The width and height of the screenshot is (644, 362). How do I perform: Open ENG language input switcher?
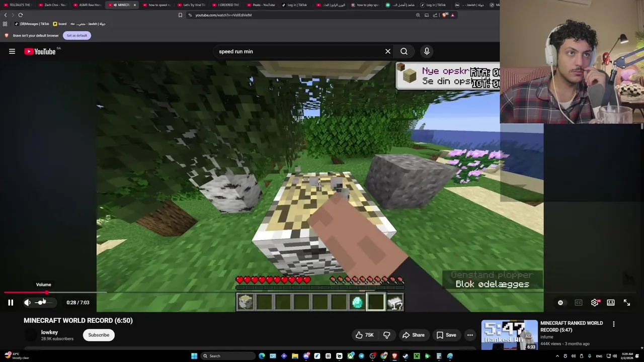(599, 356)
